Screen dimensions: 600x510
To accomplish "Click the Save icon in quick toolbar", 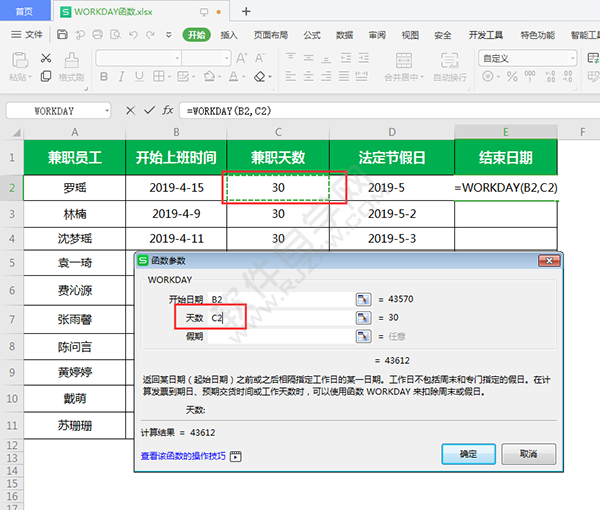I will click(62, 35).
